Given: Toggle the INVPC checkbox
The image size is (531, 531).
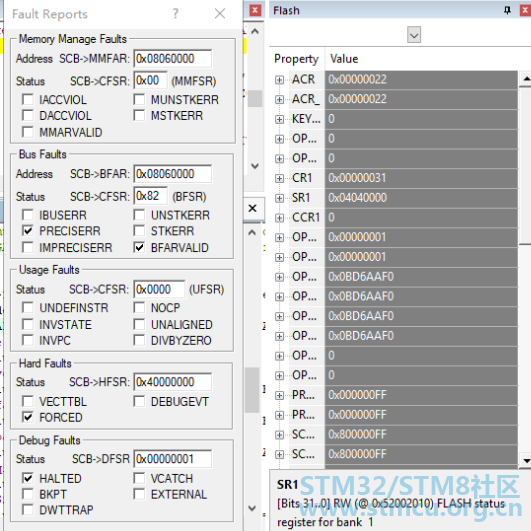Looking at the screenshot, I should click(28, 340).
